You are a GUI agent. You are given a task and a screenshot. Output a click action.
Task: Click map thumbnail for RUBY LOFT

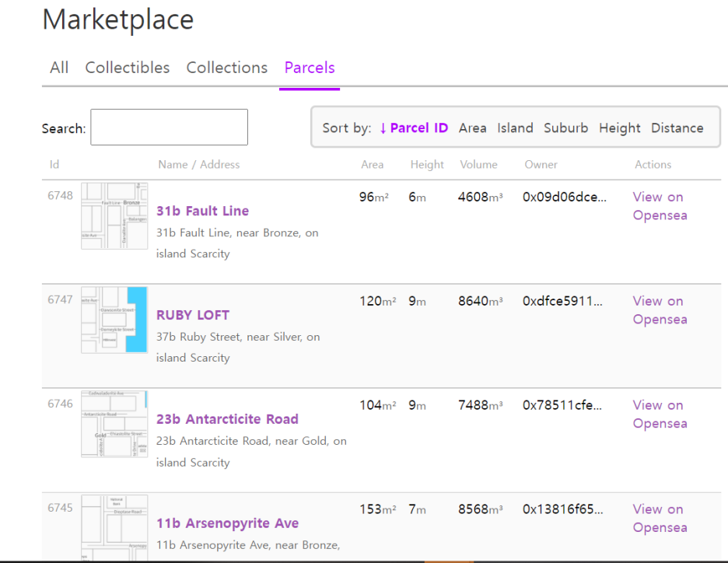114,320
